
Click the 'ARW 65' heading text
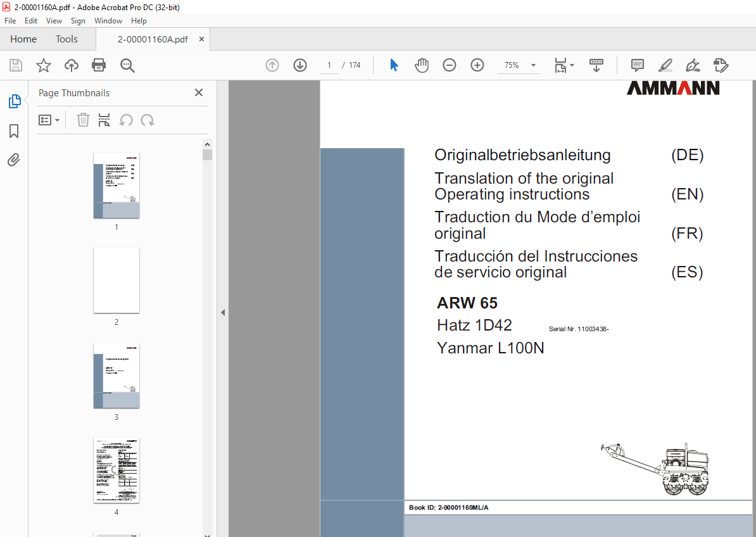pos(467,303)
